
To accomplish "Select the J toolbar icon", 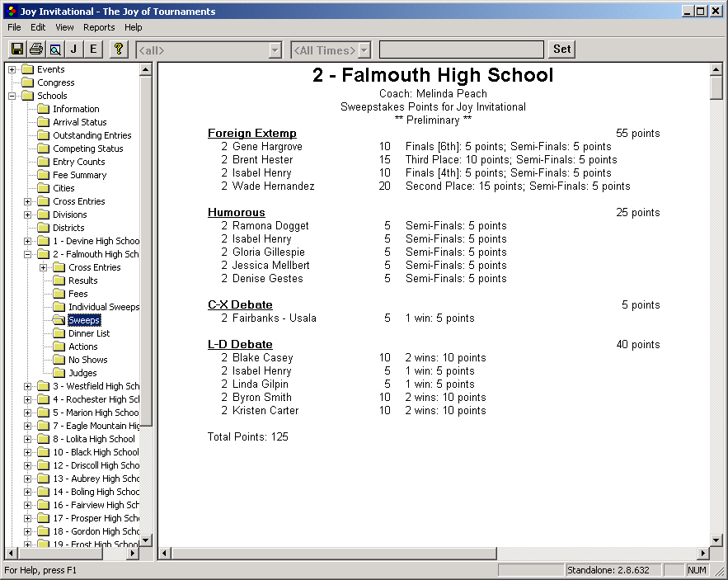I will [73, 49].
